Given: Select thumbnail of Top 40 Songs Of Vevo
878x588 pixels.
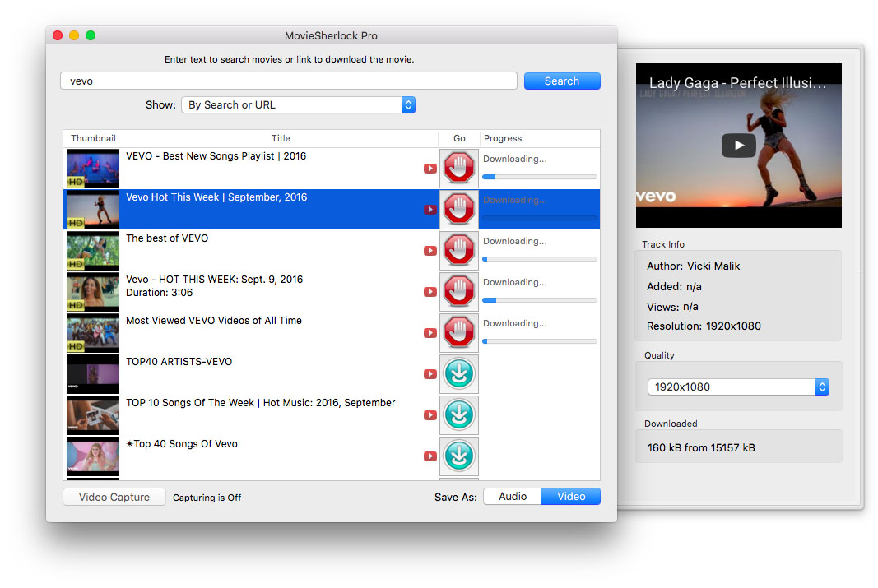Looking at the screenshot, I should pyautogui.click(x=93, y=456).
